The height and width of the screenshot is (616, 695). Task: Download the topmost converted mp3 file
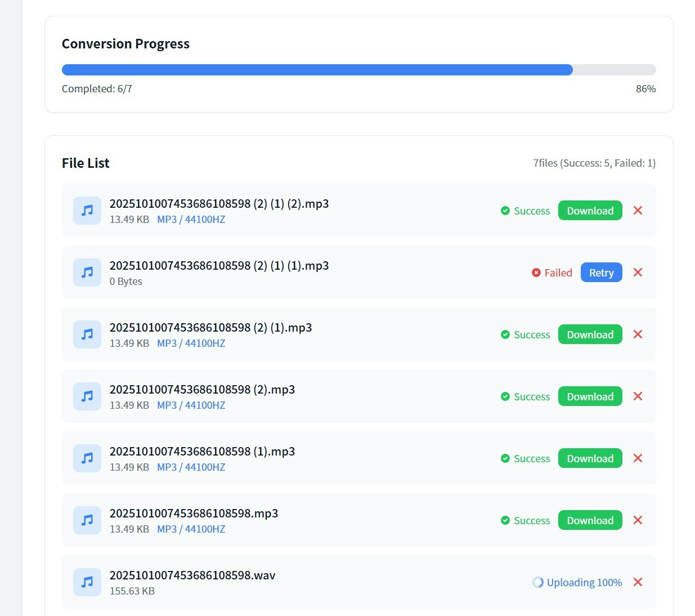pos(590,211)
